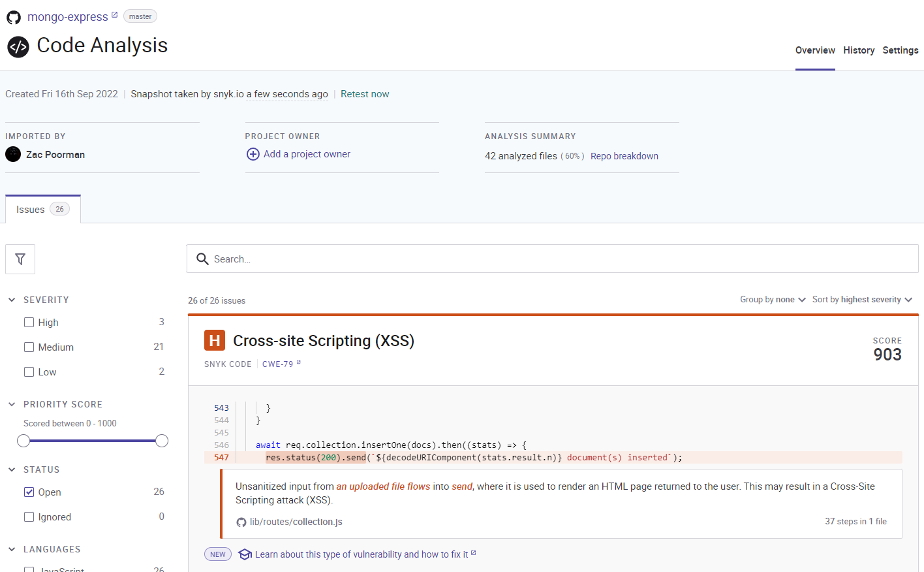This screenshot has width=924, height=572.
Task: Open the Settings tab
Action: point(901,50)
